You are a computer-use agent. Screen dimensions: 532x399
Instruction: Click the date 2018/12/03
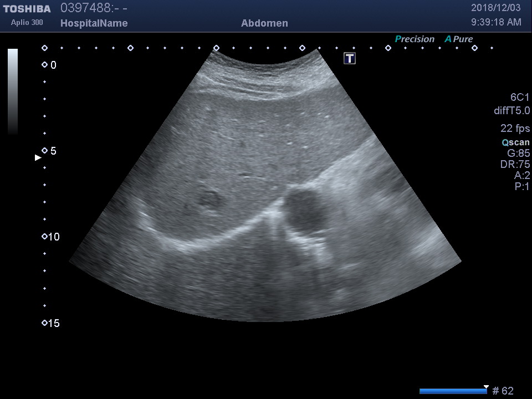(x=495, y=8)
